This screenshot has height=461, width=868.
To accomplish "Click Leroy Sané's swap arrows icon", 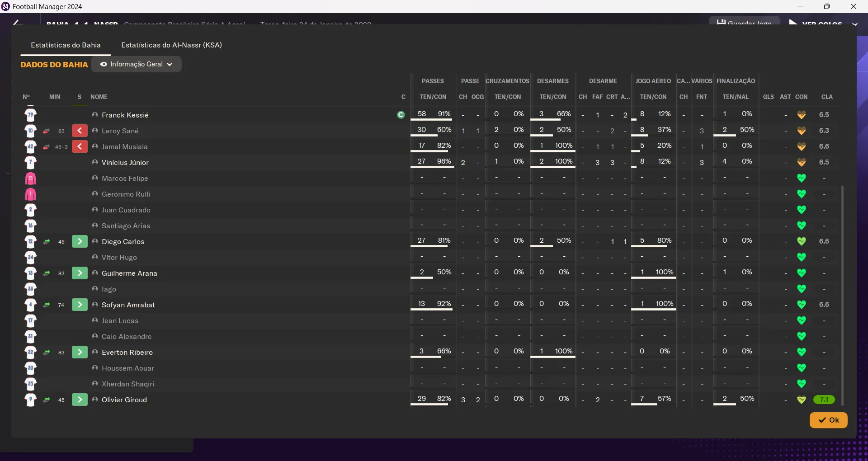I will click(46, 131).
